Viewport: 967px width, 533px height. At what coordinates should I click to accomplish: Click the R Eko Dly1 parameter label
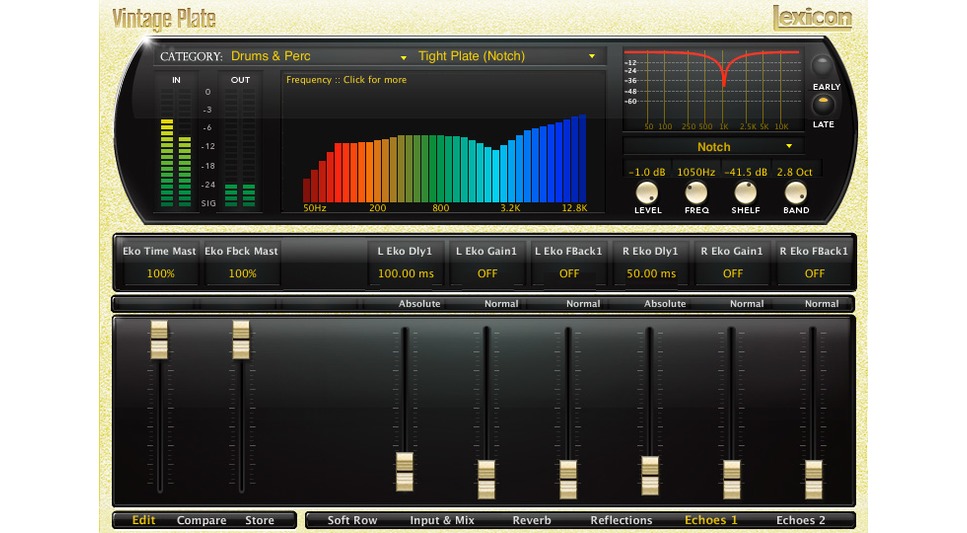650,251
